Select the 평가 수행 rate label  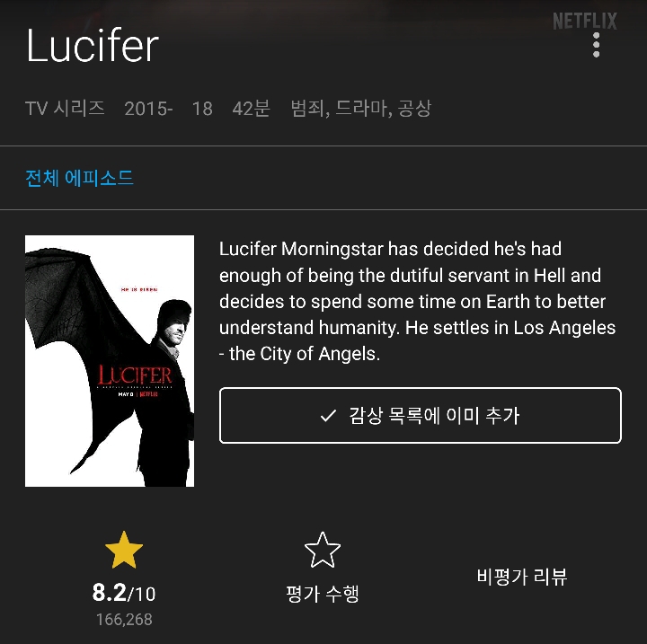[x=323, y=594]
